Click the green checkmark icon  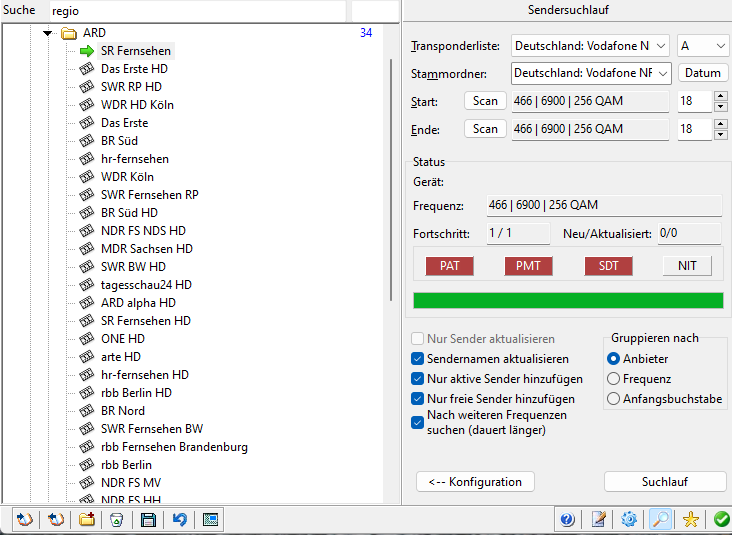720,519
